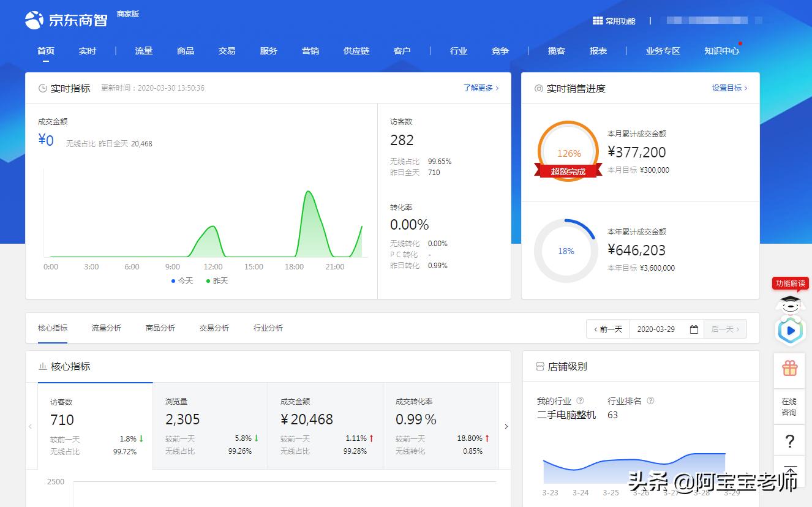Image resolution: width=812 pixels, height=507 pixels.
Task: Expand more metrics with the right carousel arrow
Action: point(506,426)
